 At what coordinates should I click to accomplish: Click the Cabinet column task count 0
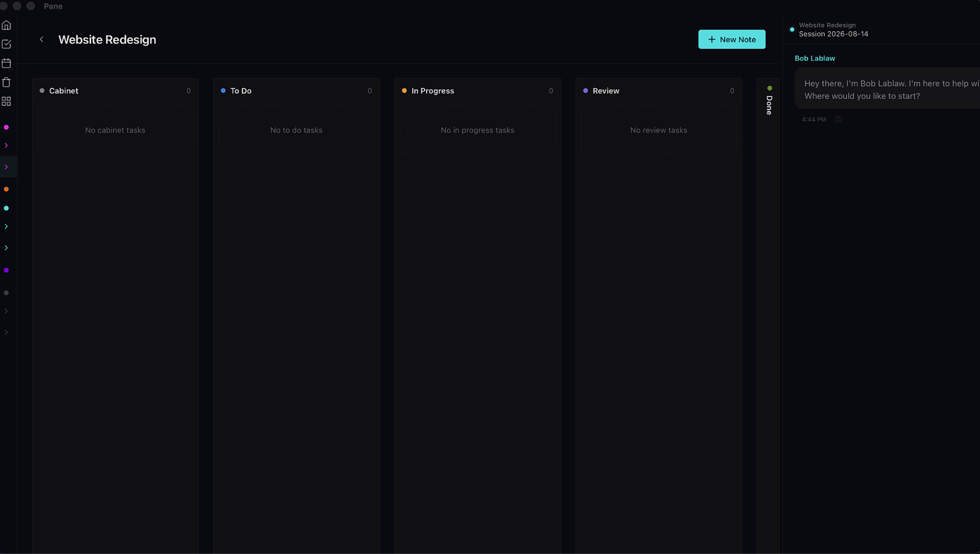[188, 91]
